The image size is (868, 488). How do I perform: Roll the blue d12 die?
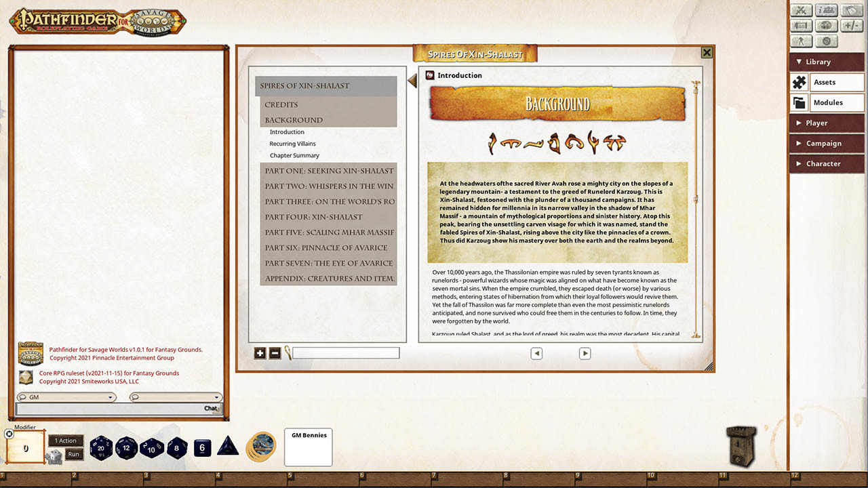click(126, 448)
